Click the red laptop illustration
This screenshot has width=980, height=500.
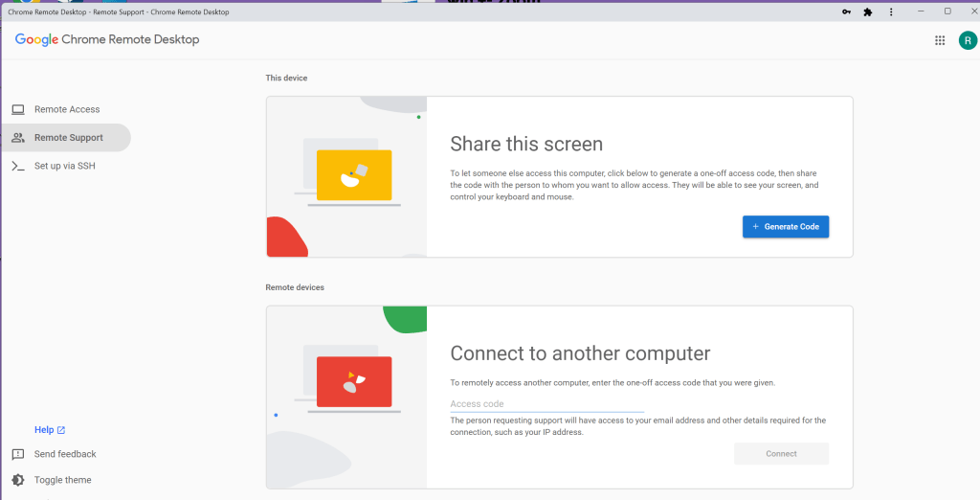click(354, 382)
